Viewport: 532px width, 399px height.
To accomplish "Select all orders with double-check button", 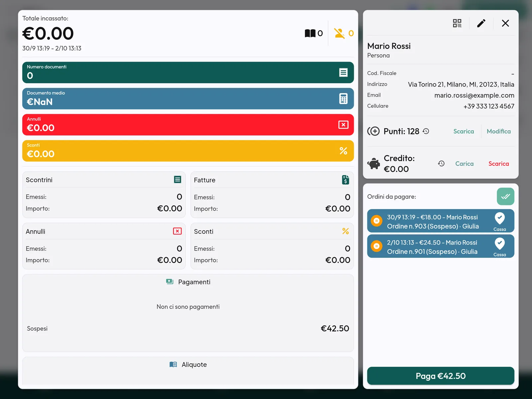I will point(505,197).
